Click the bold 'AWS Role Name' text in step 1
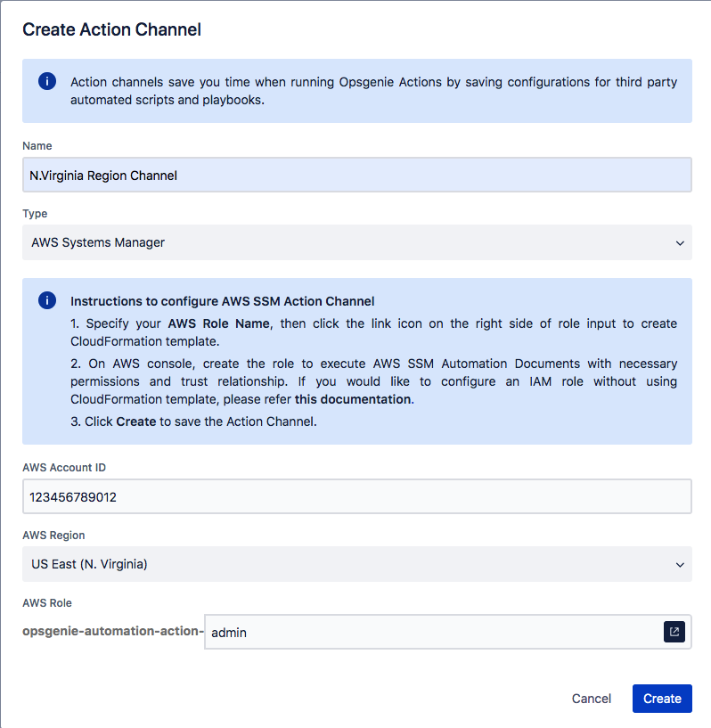The height and width of the screenshot is (728, 711). (x=218, y=323)
